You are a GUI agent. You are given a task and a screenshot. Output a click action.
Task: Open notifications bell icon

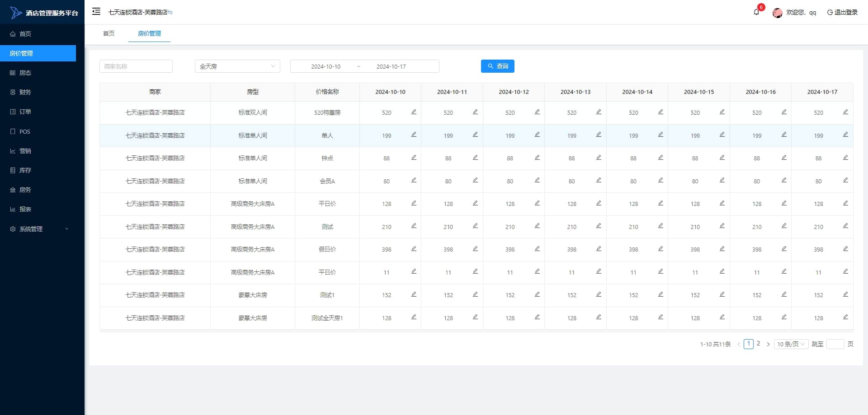point(756,12)
